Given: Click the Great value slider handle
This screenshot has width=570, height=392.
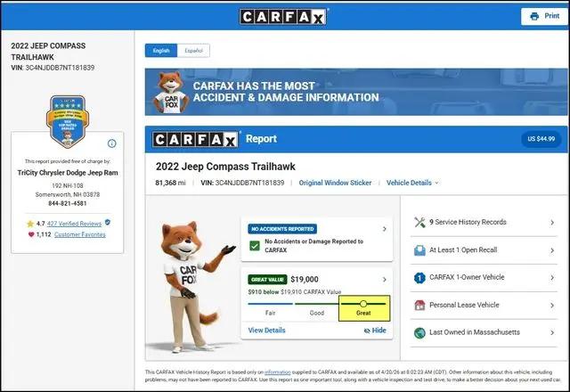Looking at the screenshot, I should coord(363,304).
